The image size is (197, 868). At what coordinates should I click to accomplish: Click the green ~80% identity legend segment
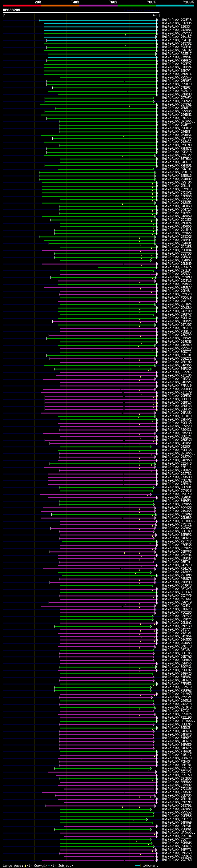pyautogui.click(x=137, y=6)
